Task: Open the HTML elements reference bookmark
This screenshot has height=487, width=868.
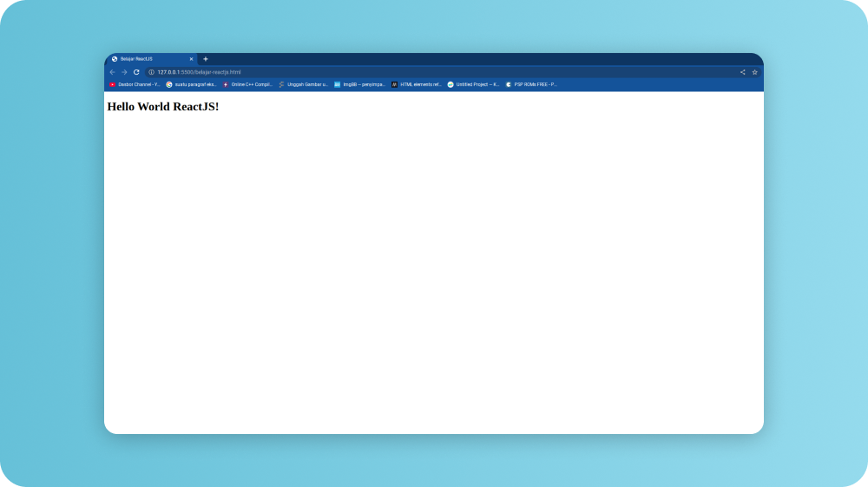Action: 416,84
